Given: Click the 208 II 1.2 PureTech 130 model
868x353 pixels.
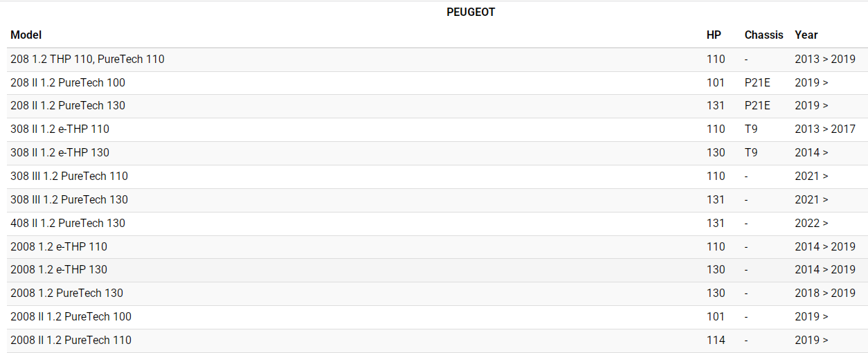Looking at the screenshot, I should (x=68, y=105).
